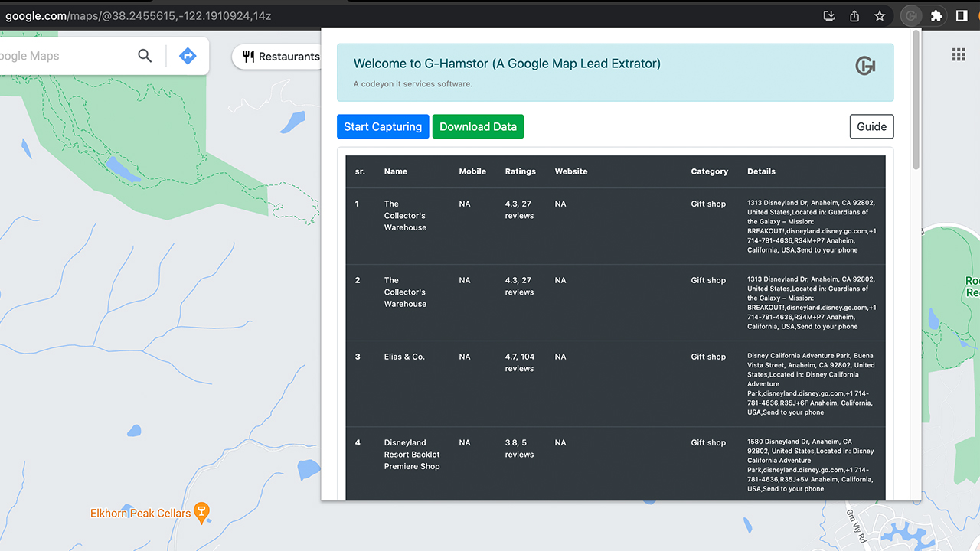980x551 pixels.
Task: Click the Elkhorn Peak Cellars map pin
Action: coord(202,514)
